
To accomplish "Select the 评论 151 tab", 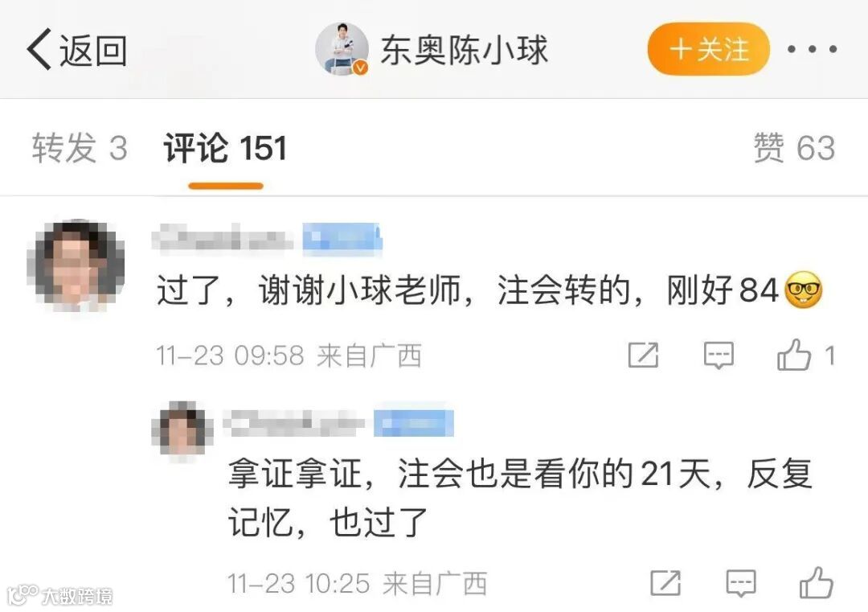I will 225,148.
